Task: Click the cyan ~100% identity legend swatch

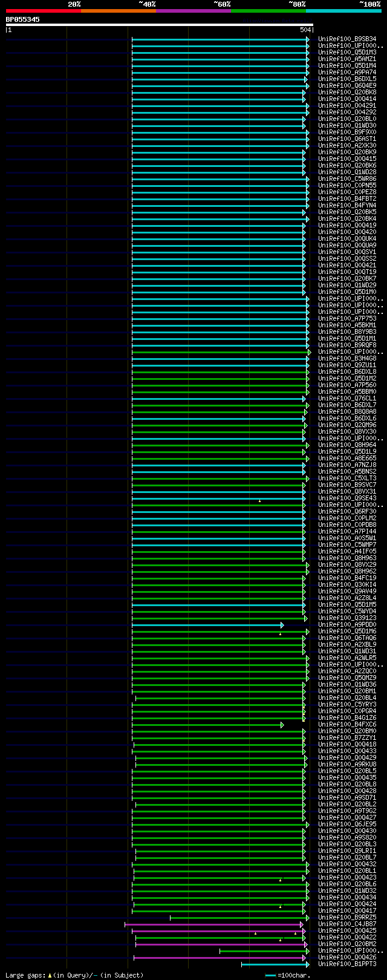Action: pos(343,11)
